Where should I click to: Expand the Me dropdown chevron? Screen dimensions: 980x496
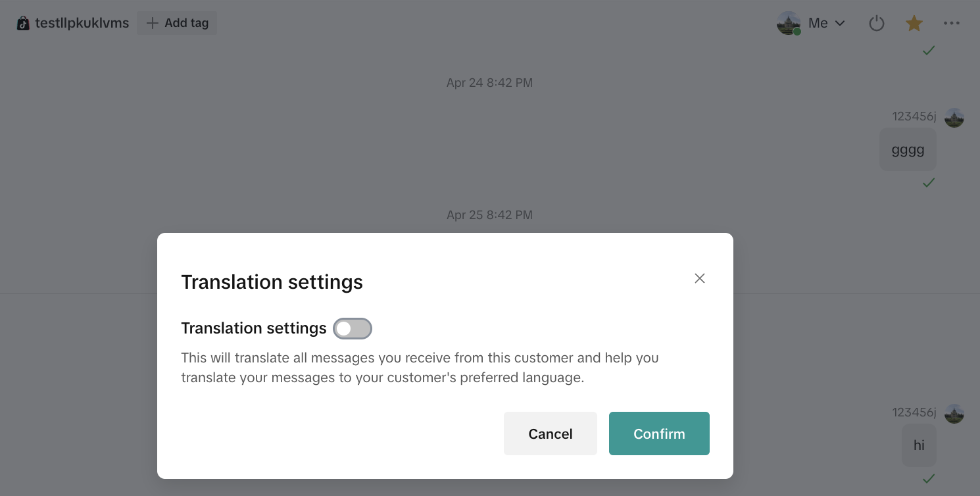840,24
